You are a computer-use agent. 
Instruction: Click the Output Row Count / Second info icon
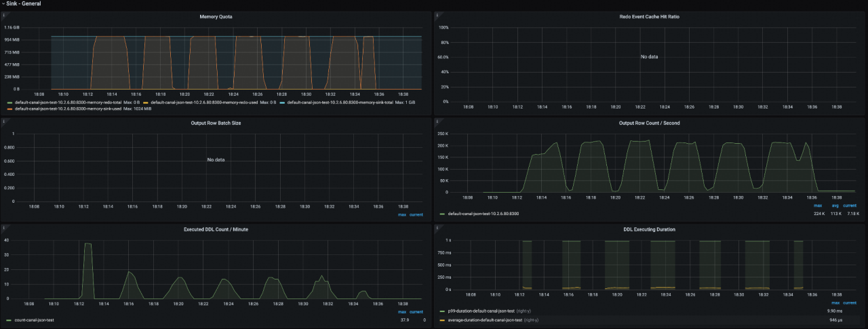pyautogui.click(x=438, y=122)
